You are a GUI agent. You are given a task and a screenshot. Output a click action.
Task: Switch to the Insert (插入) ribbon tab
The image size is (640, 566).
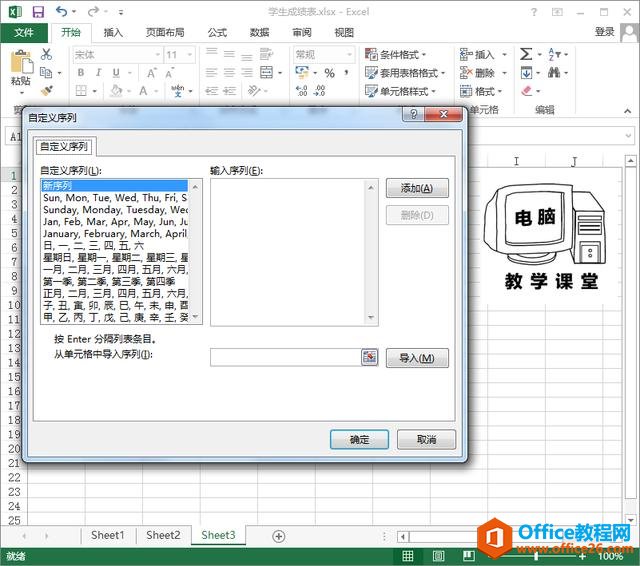(113, 33)
